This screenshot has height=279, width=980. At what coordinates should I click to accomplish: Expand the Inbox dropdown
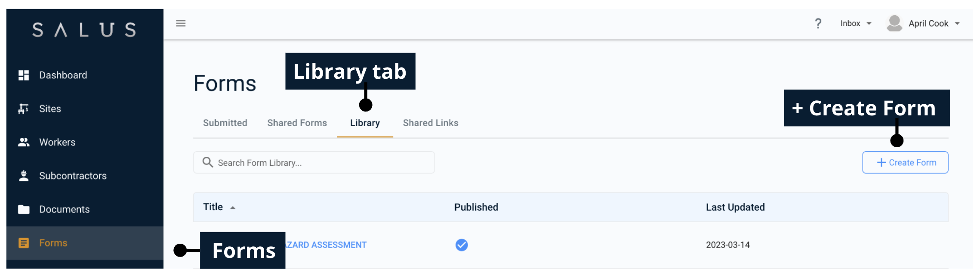[x=856, y=23]
